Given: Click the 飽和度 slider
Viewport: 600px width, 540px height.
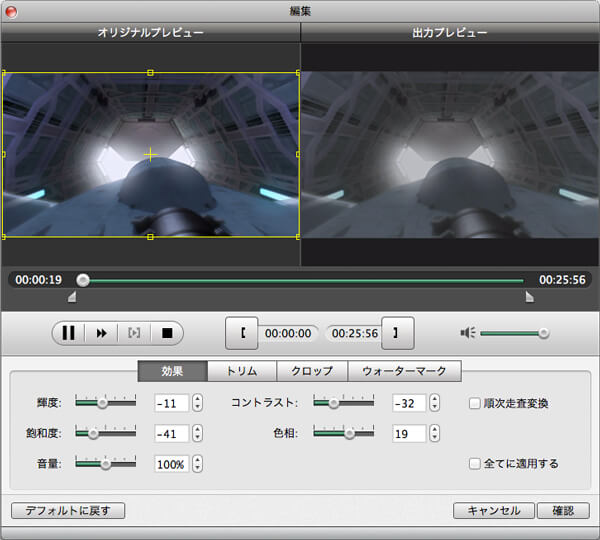Looking at the screenshot, I should point(104,434).
